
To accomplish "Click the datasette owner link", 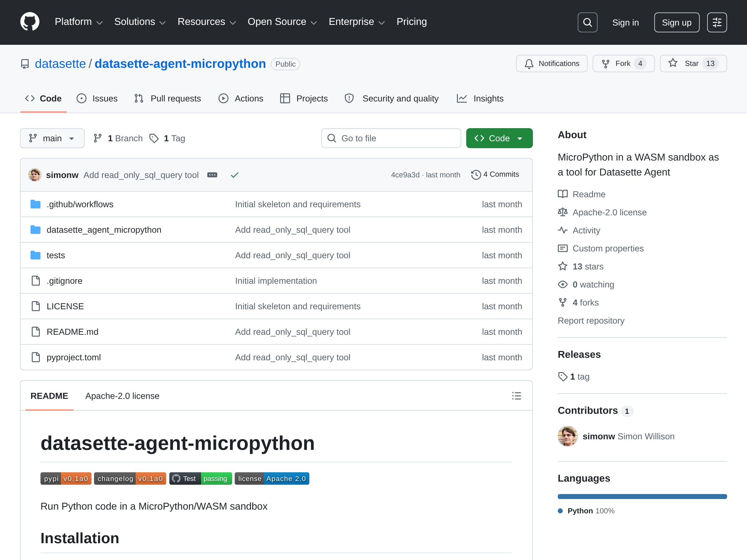I will [x=60, y=64].
